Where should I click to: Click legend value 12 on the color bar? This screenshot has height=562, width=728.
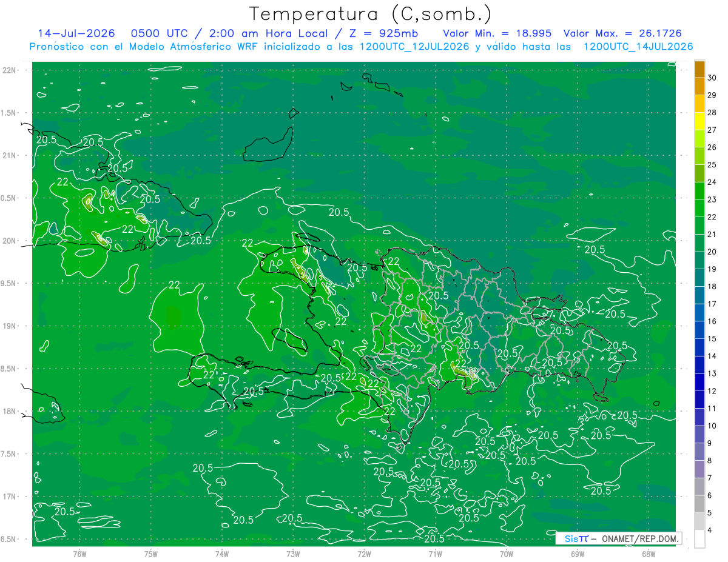[x=712, y=391]
